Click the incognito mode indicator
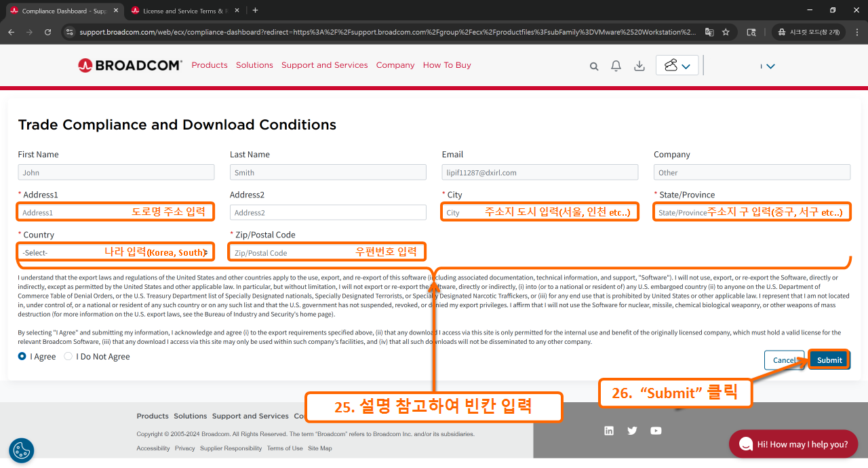868x468 pixels. [808, 32]
